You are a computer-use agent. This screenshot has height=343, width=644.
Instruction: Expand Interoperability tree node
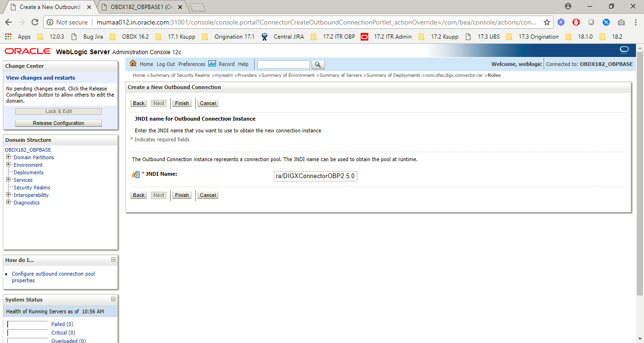(x=8, y=195)
